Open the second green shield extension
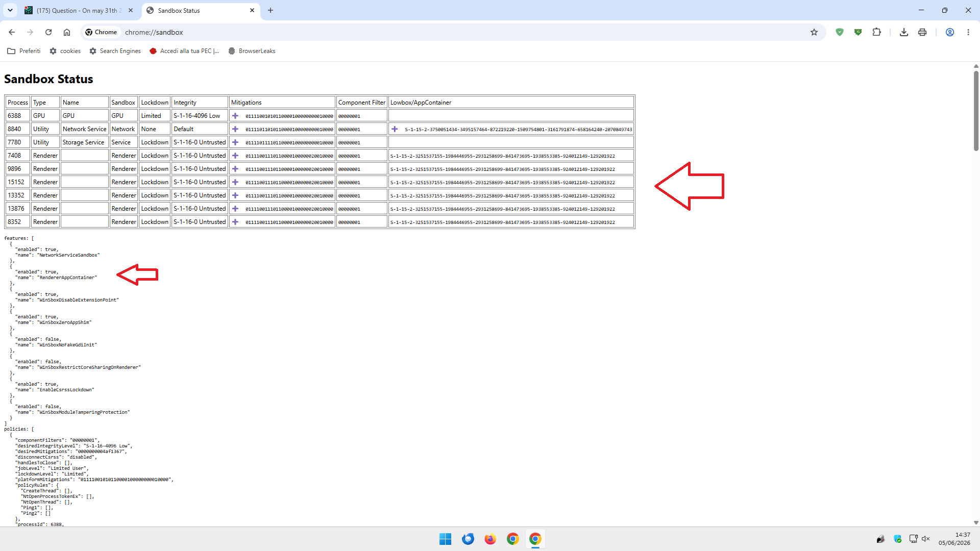This screenshot has height=551, width=980. [858, 32]
